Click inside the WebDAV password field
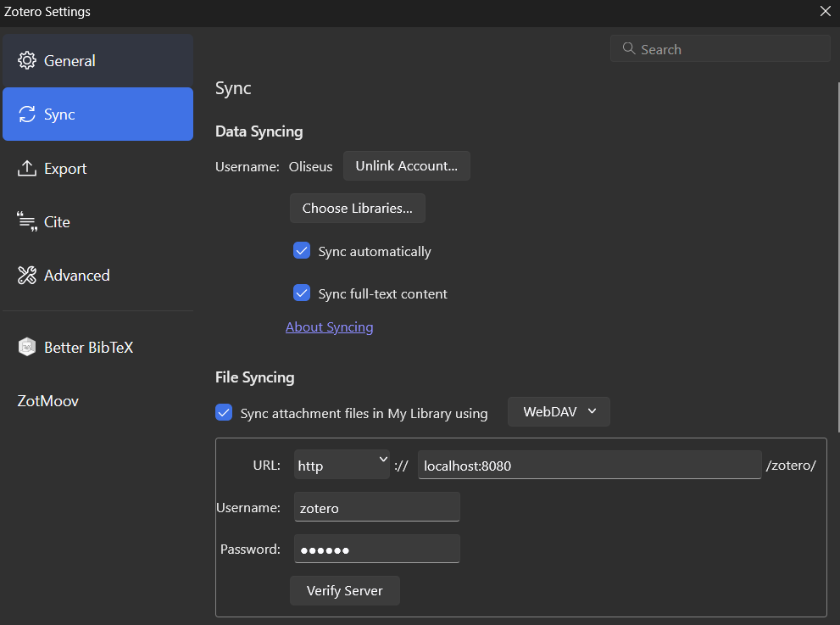The width and height of the screenshot is (840, 625). [x=376, y=549]
